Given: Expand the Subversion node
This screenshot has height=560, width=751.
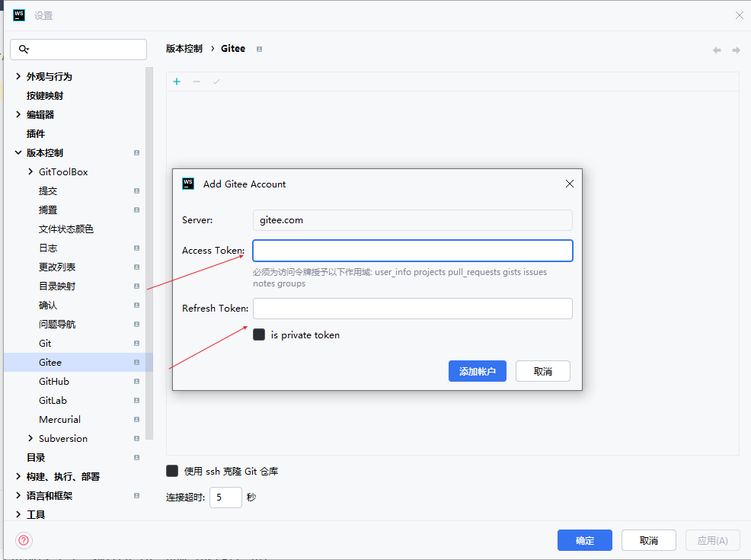Looking at the screenshot, I should pyautogui.click(x=30, y=438).
